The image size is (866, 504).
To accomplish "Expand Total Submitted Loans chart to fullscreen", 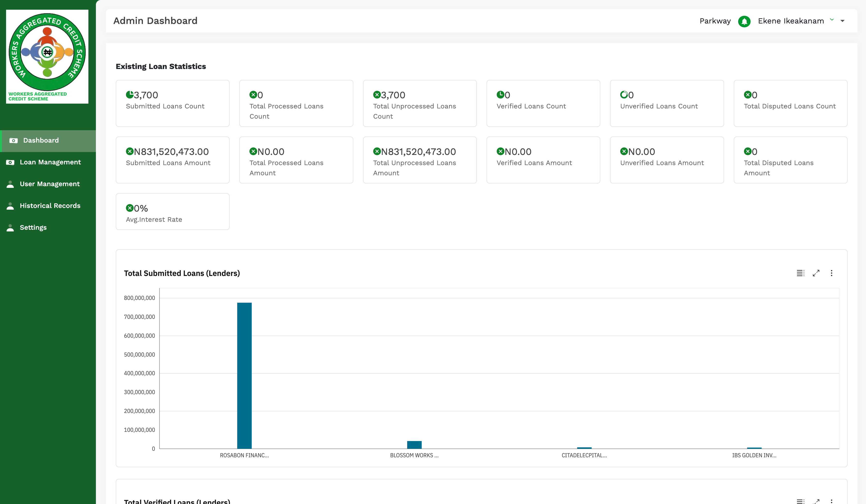I will (816, 273).
